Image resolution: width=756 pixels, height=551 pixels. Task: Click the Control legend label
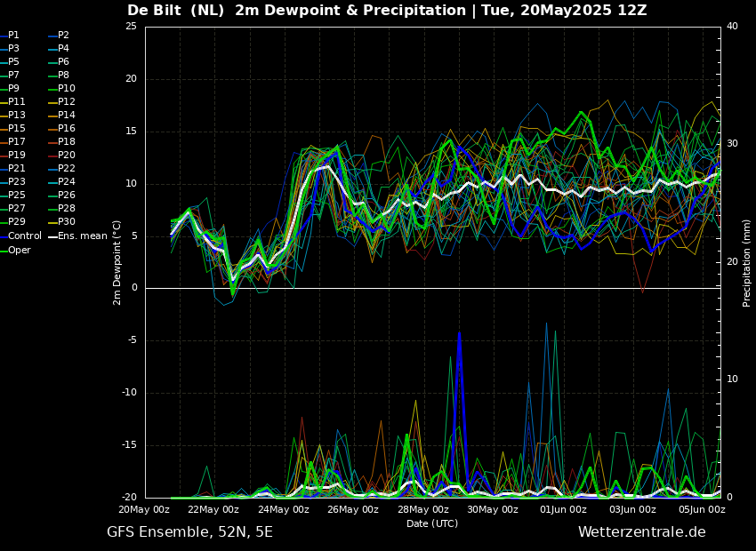24,236
